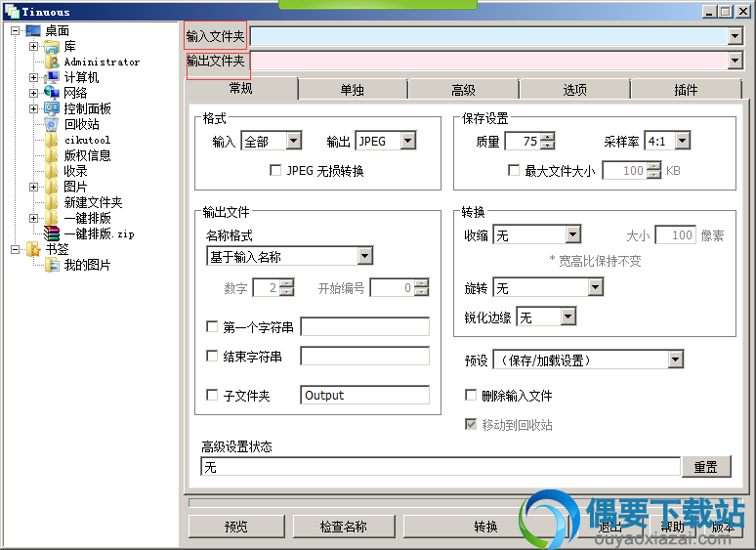
Task: Open the 输出 format dropdown showing JPEG
Action: pos(408,141)
